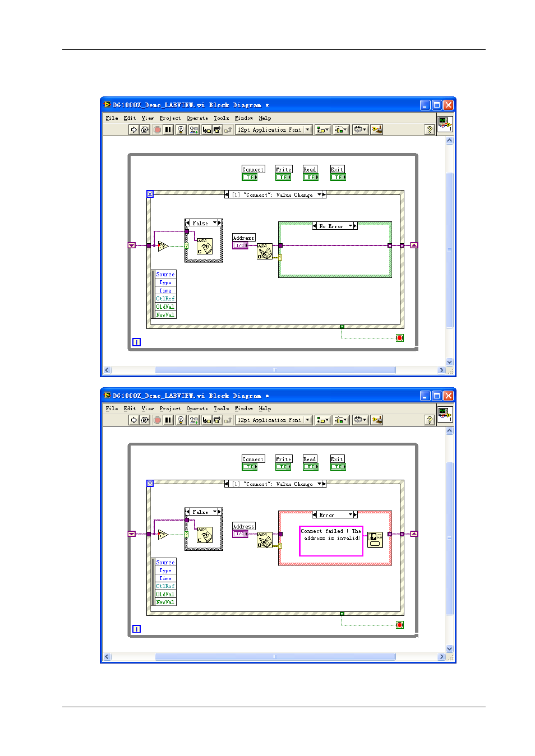Click Clean Up Diagram in the bottom window toolbar

click(377, 420)
